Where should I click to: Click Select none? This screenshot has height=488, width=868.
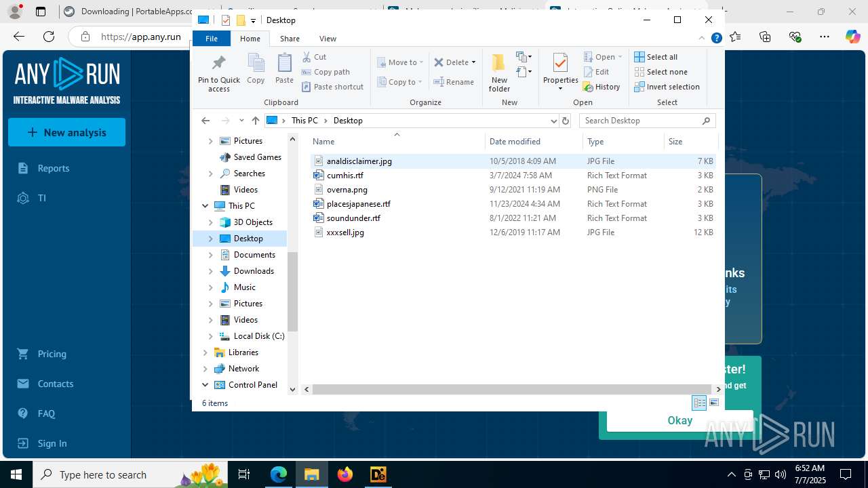(660, 72)
